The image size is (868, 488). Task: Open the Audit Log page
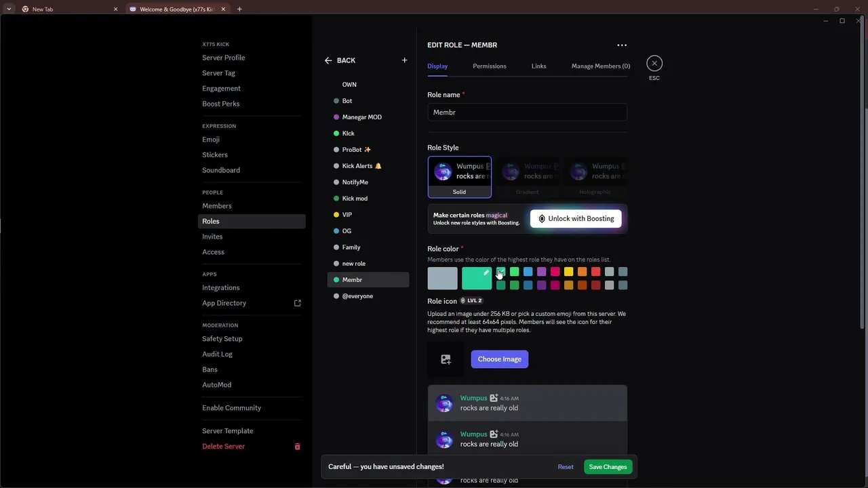pos(252,354)
